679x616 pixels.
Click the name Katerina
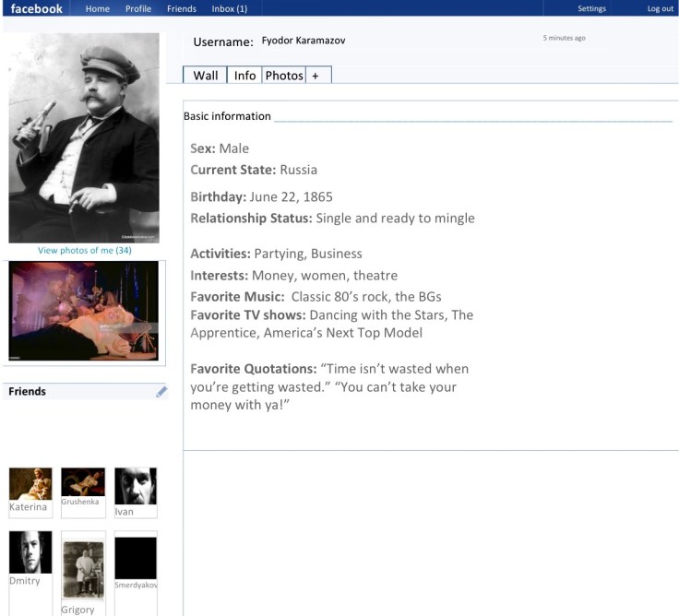[29, 507]
